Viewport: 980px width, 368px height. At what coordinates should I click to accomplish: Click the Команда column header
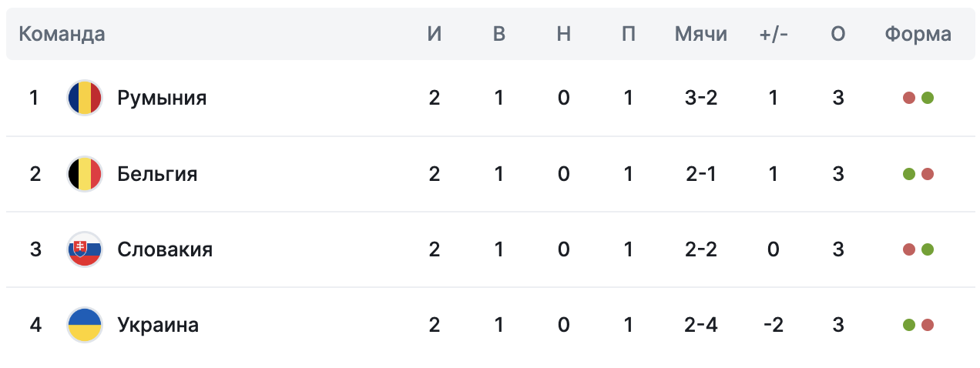[x=62, y=35]
